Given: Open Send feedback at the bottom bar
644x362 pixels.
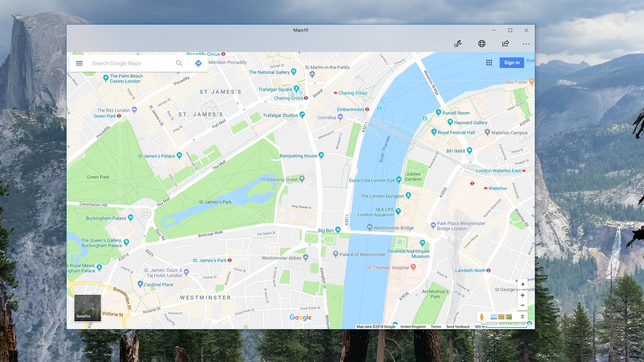Looking at the screenshot, I should [458, 326].
